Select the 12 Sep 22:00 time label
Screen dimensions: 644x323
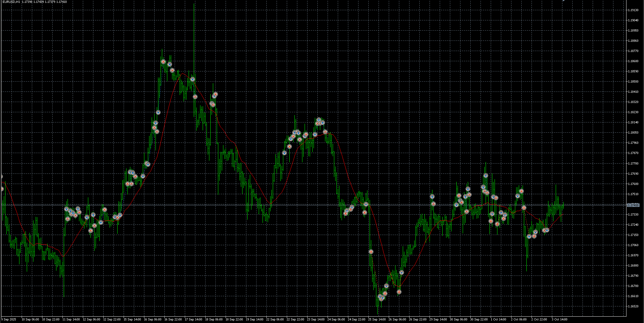tap(112, 319)
